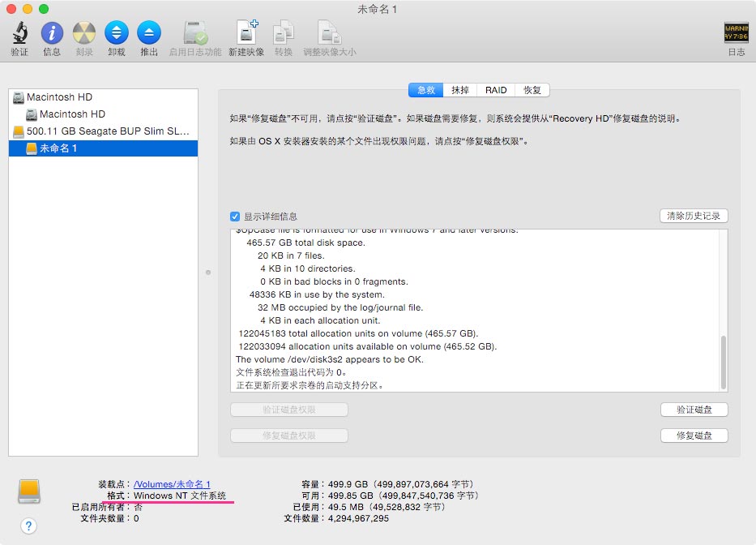Click the 修复磁盘权限 button
This screenshot has height=545, width=756.
[289, 436]
